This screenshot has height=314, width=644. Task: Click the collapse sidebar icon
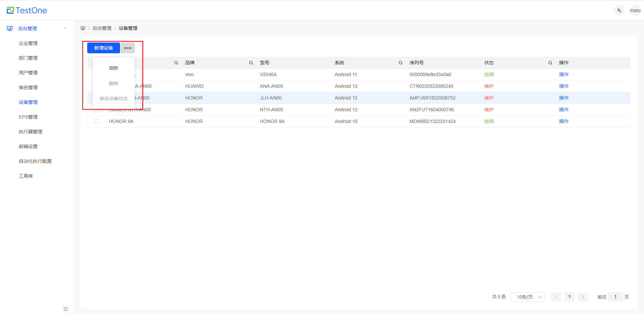pyautogui.click(x=66, y=309)
